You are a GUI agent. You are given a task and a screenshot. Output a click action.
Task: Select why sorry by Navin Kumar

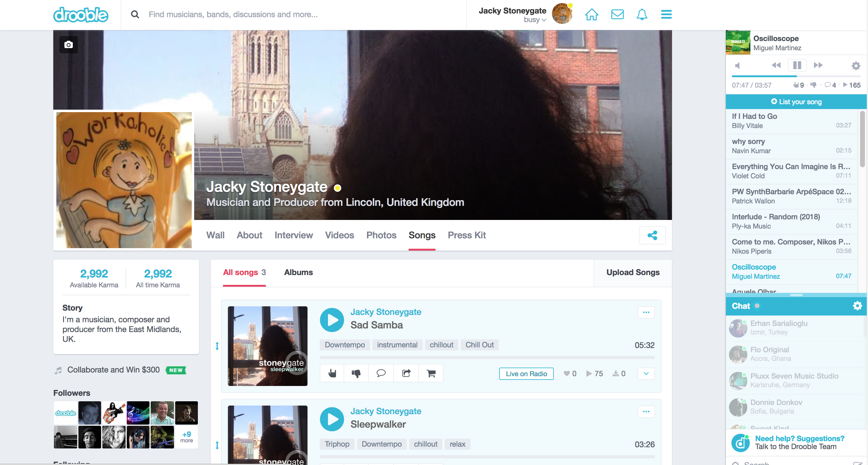pos(791,146)
